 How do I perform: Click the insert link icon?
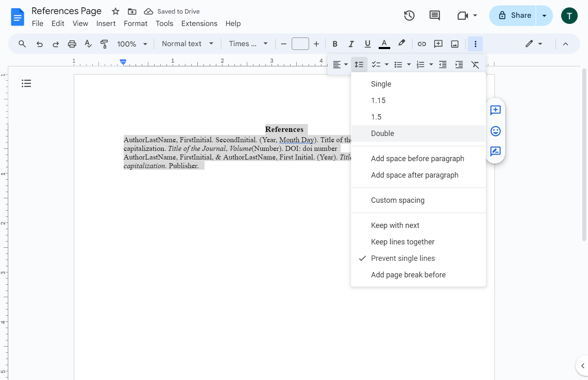tap(422, 44)
